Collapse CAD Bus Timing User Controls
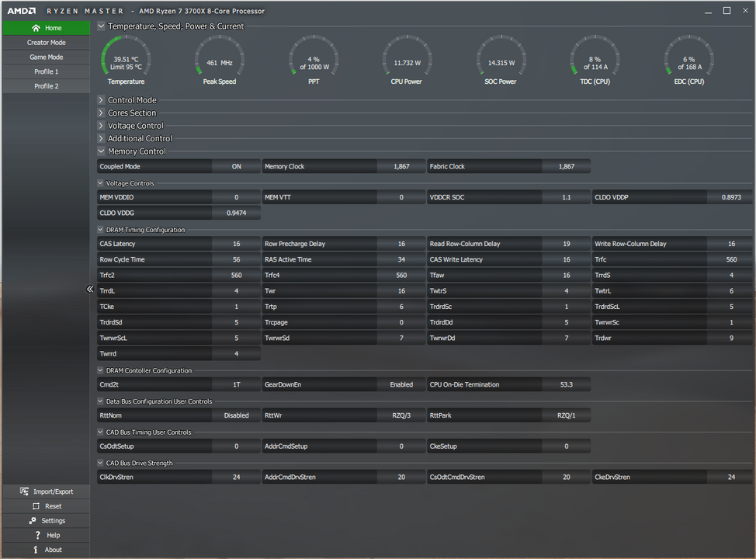 pos(100,432)
